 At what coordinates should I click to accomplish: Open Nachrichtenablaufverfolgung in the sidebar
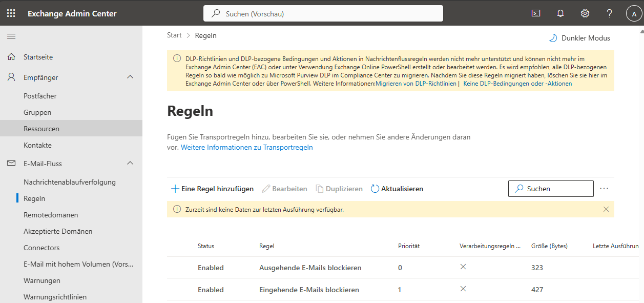pyautogui.click(x=70, y=182)
